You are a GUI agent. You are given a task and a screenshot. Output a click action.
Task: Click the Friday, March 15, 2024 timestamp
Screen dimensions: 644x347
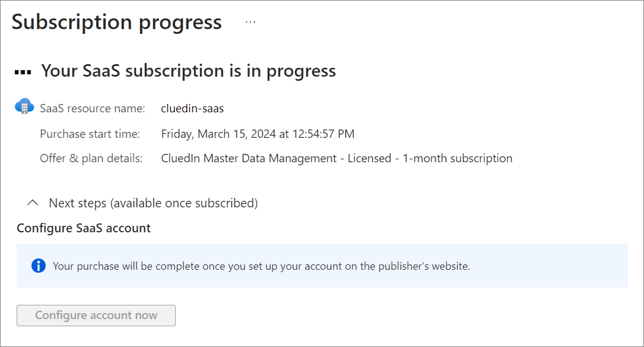(x=218, y=134)
